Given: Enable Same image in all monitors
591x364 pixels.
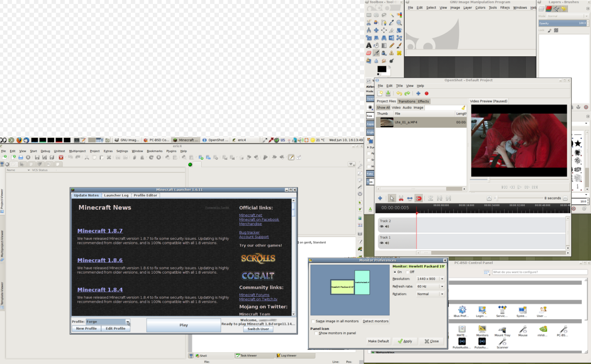Looking at the screenshot, I should (314, 321).
